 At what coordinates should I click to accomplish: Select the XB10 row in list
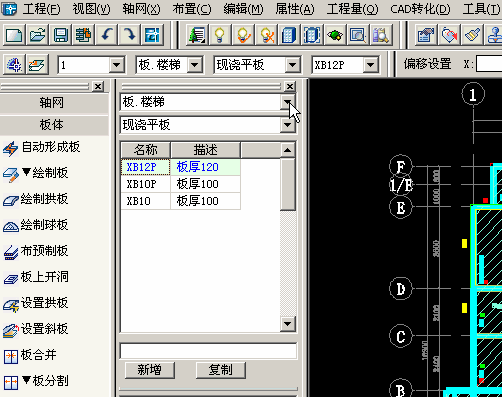[x=180, y=201]
